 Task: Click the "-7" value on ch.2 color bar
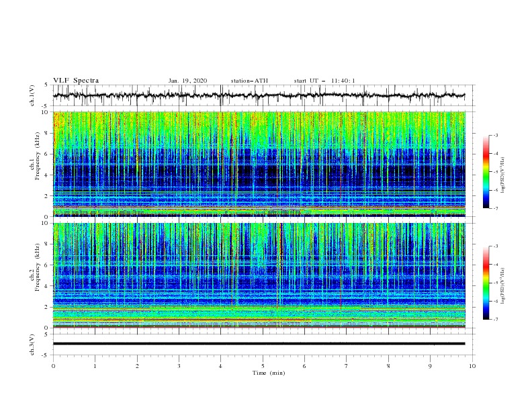tap(495, 320)
